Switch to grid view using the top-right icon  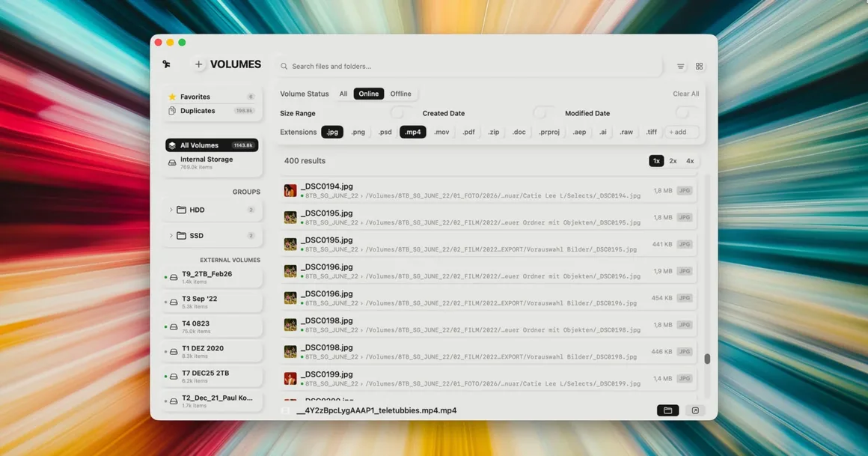point(699,66)
